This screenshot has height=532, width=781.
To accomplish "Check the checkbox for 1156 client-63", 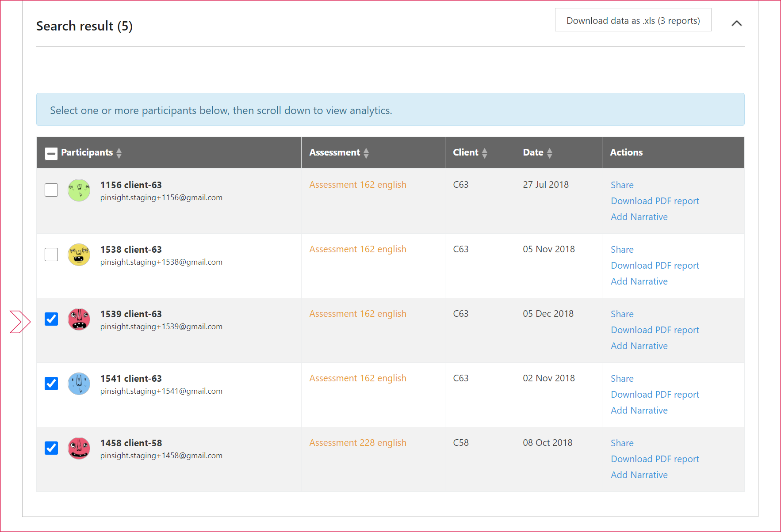I will tap(51, 190).
